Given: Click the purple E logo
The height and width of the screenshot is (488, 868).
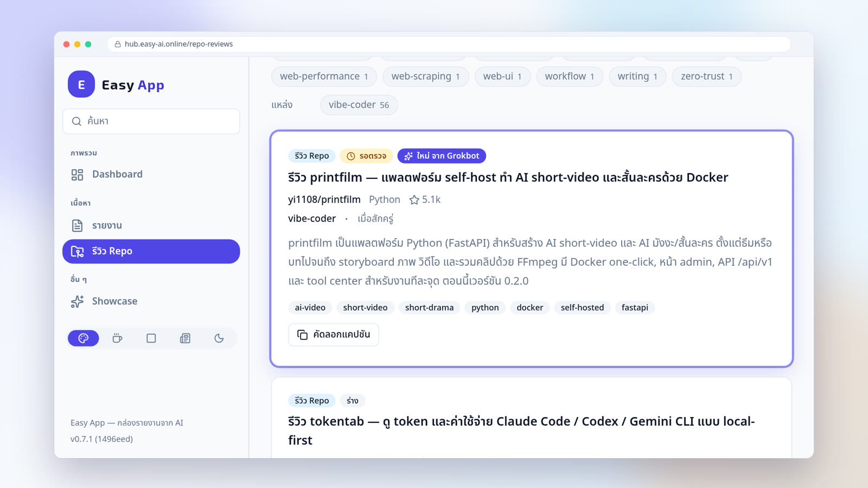Looking at the screenshot, I should pos(81,85).
